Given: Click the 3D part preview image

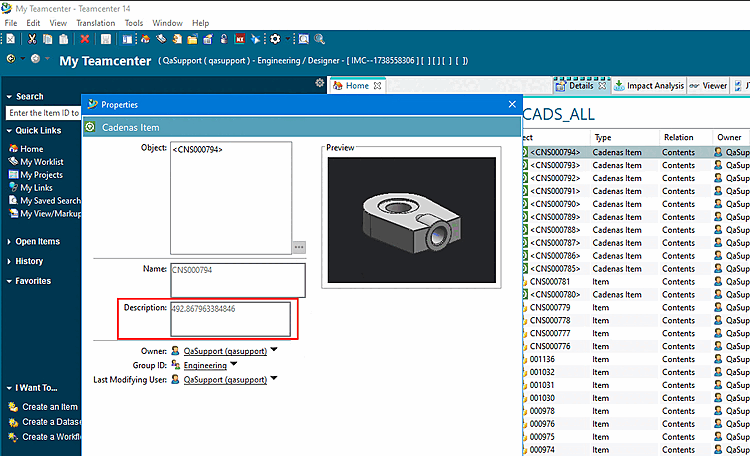Looking at the screenshot, I should click(411, 220).
